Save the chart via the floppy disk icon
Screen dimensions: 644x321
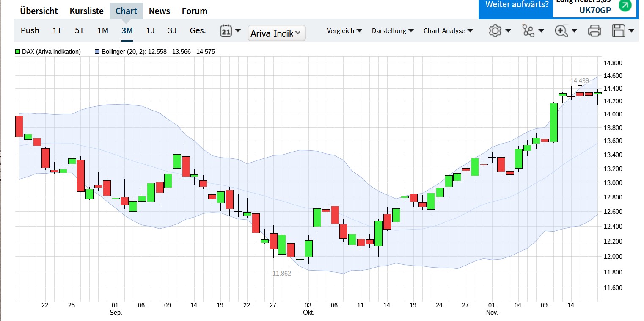tap(623, 30)
